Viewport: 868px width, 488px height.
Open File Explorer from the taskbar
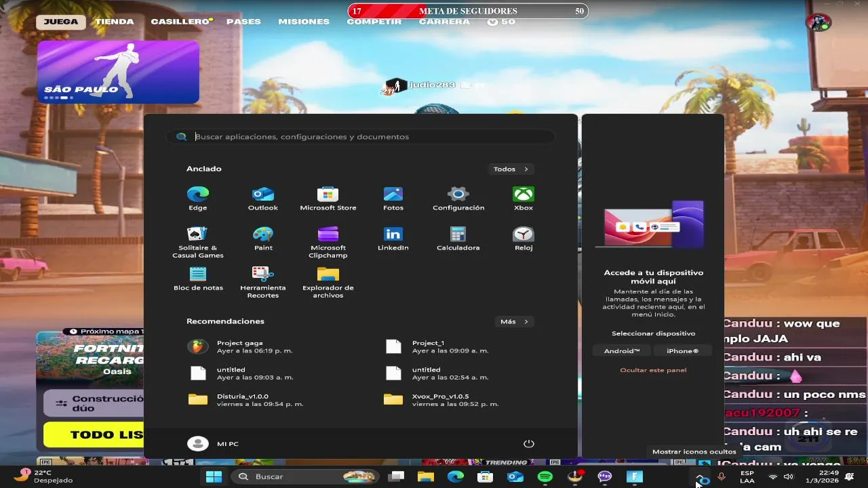pyautogui.click(x=425, y=476)
